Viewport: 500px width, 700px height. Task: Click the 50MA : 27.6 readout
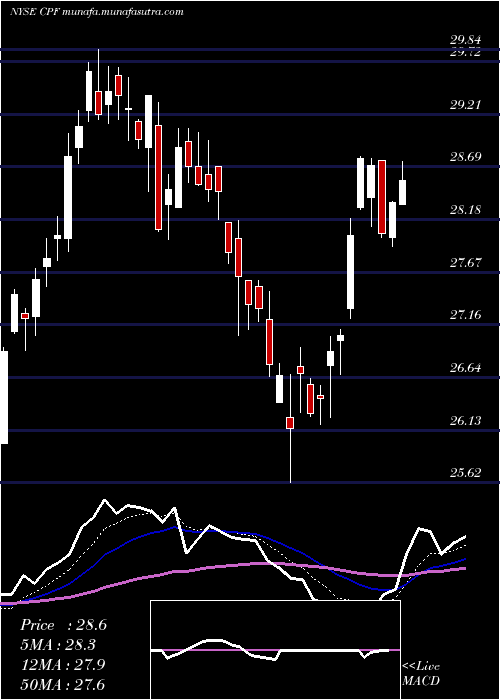coord(62,684)
